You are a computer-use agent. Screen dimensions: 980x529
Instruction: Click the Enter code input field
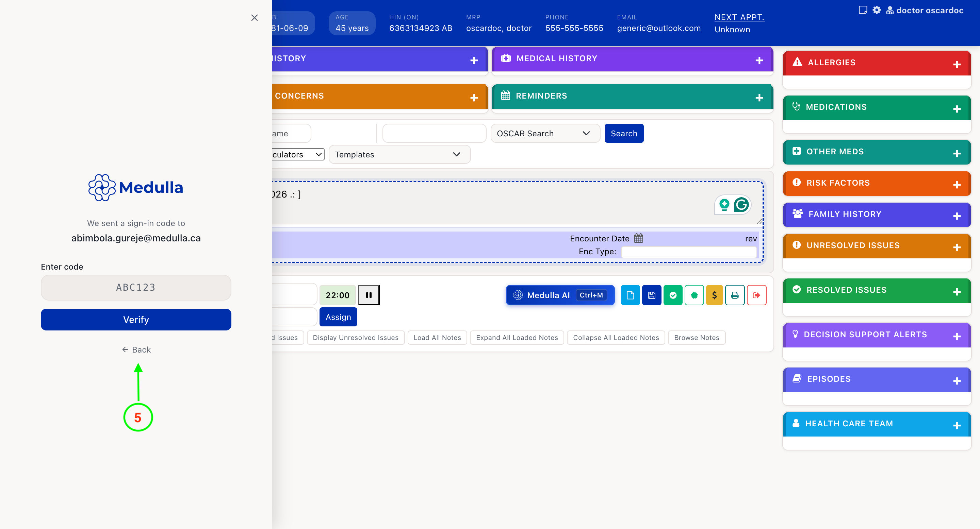(136, 287)
